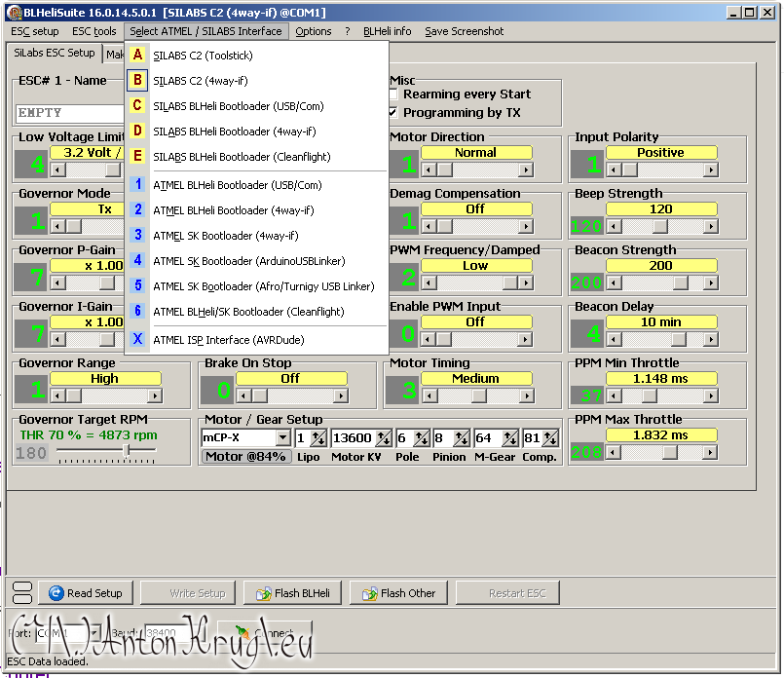Choose icon 6 for ATMEL BLHeli/SK Cleanflight
Viewport: 784px width, 678px height.
point(137,312)
